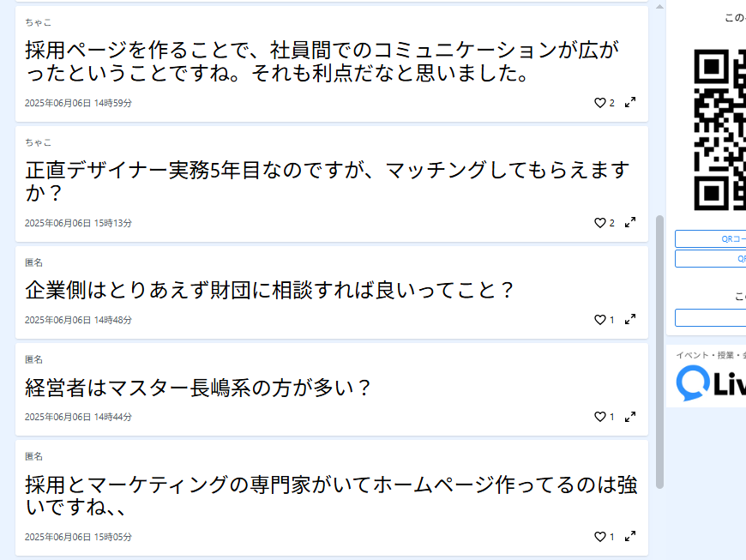Click the vertical scrollbar of the question list
This screenshot has width=746, height=560.
(x=659, y=352)
